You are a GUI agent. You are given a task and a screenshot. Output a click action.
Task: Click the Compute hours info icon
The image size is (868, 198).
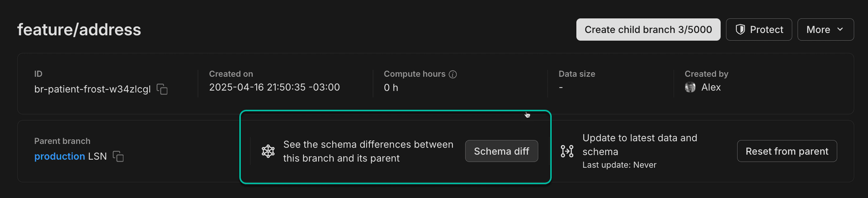tap(453, 74)
